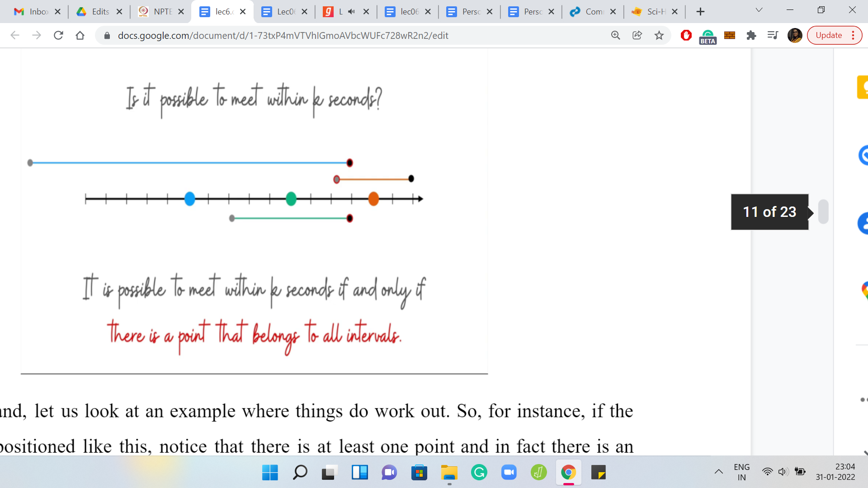Click the Update button
Screen dimensions: 868x488
[828, 35]
